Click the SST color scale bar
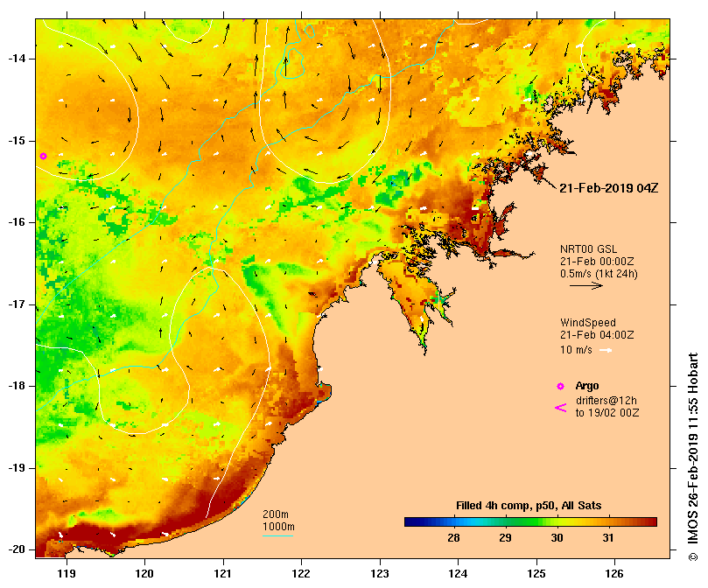 [530, 522]
